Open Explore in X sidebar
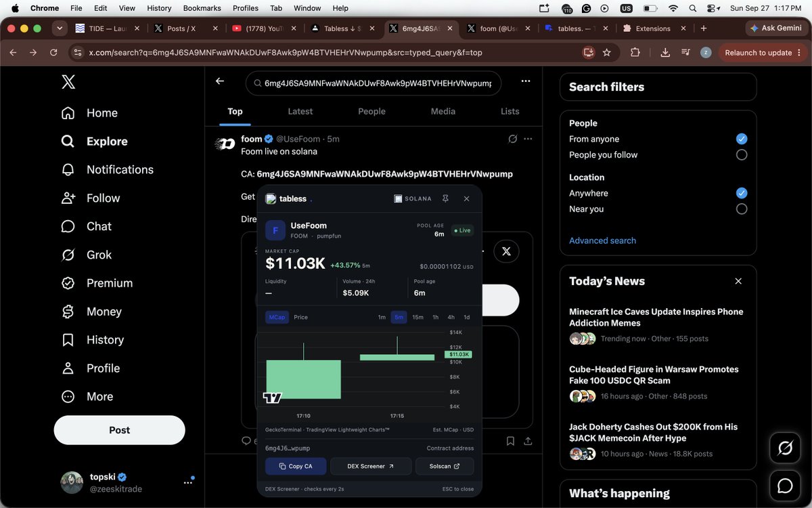This screenshot has height=508, width=812. click(x=94, y=142)
